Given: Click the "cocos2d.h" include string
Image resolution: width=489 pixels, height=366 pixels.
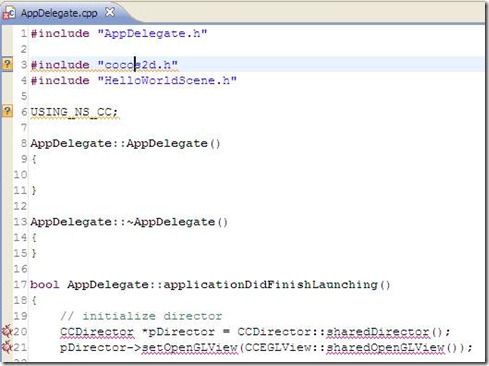Looking at the screenshot, I should 138,65.
